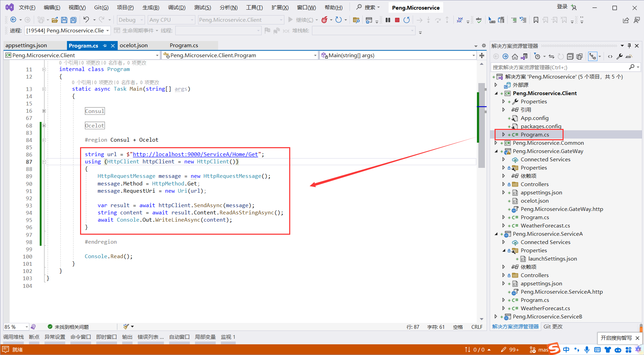The width and height of the screenshot is (644, 355).
Task: Open the 文件(F) menu
Action: coord(27,8)
